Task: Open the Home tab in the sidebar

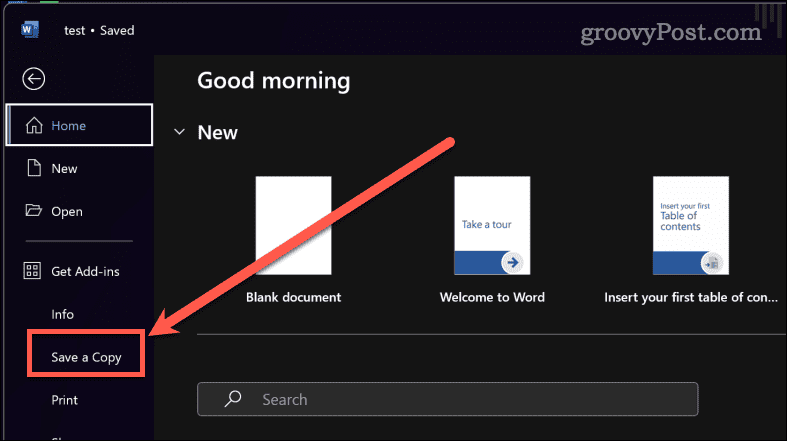Action: click(x=79, y=125)
